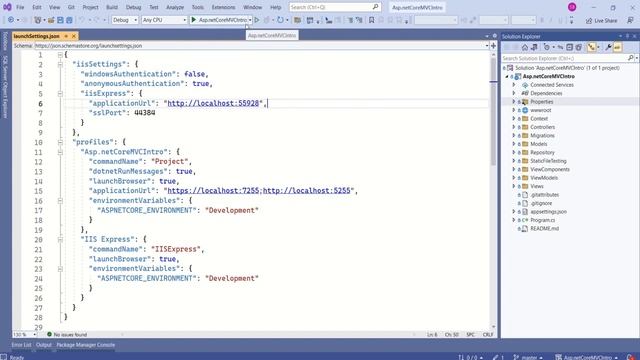Click the CRLF line ending indicator
The height and width of the screenshot is (360, 640).
pyautogui.click(x=488, y=334)
